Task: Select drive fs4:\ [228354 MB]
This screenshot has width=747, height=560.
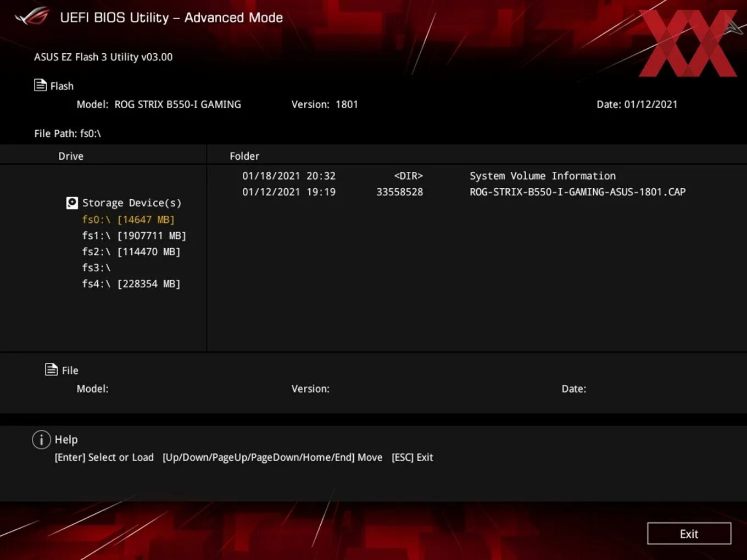Action: pyautogui.click(x=131, y=284)
